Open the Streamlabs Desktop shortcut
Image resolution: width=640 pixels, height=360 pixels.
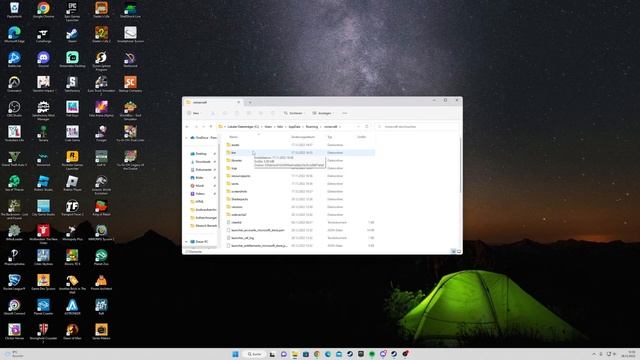tap(72, 59)
